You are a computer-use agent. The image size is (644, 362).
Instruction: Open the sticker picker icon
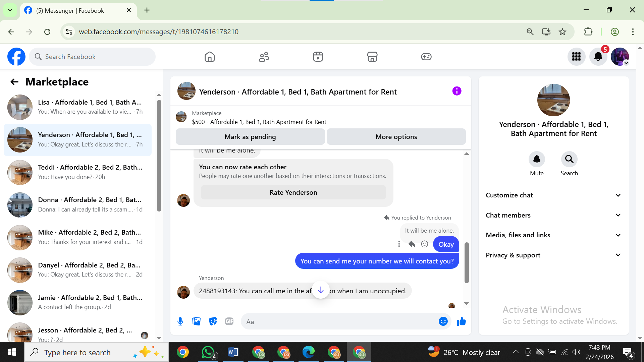[213, 321]
